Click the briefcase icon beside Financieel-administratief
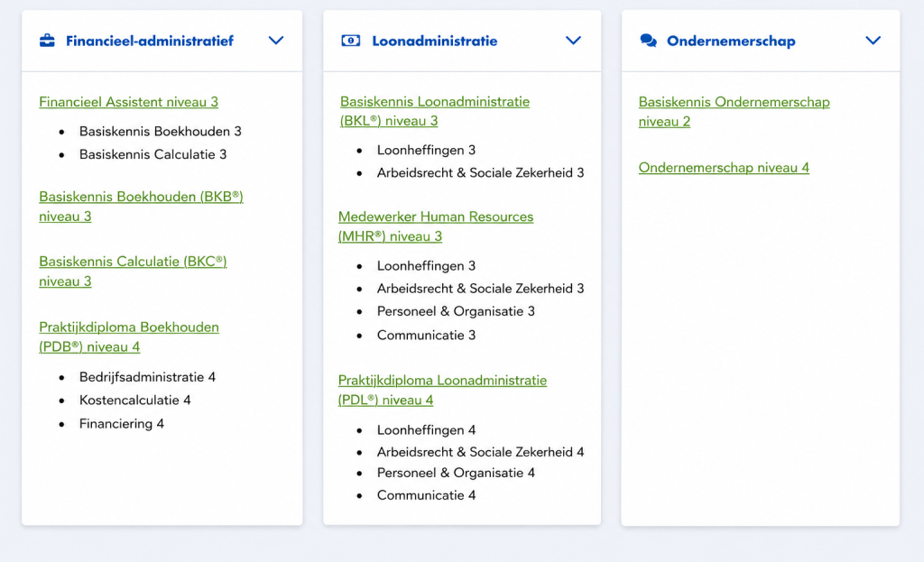The width and height of the screenshot is (924, 562). click(47, 41)
